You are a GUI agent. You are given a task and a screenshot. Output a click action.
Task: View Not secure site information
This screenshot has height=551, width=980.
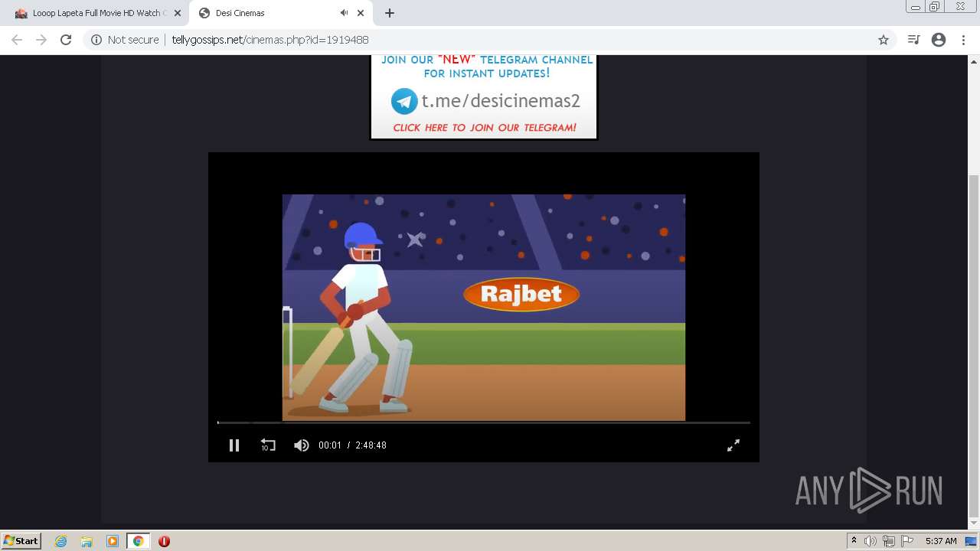125,40
